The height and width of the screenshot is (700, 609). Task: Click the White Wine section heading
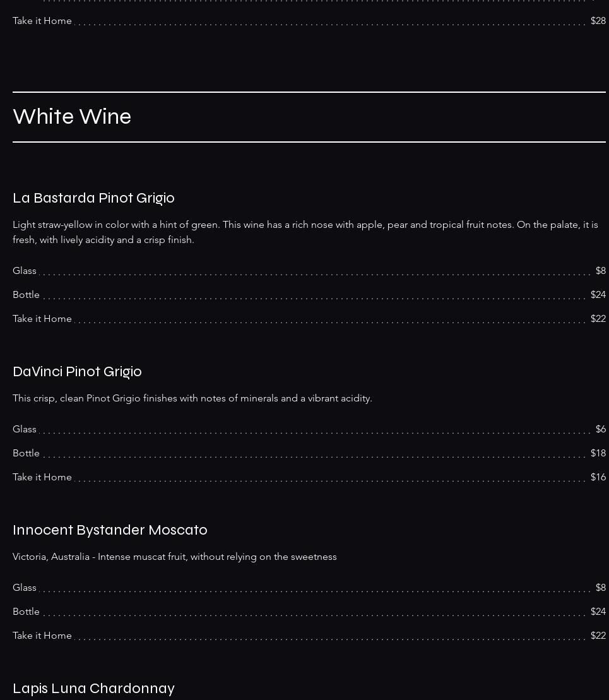click(72, 117)
